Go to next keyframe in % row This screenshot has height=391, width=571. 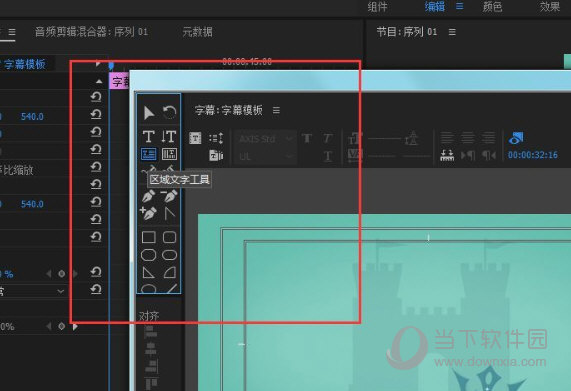75,273
